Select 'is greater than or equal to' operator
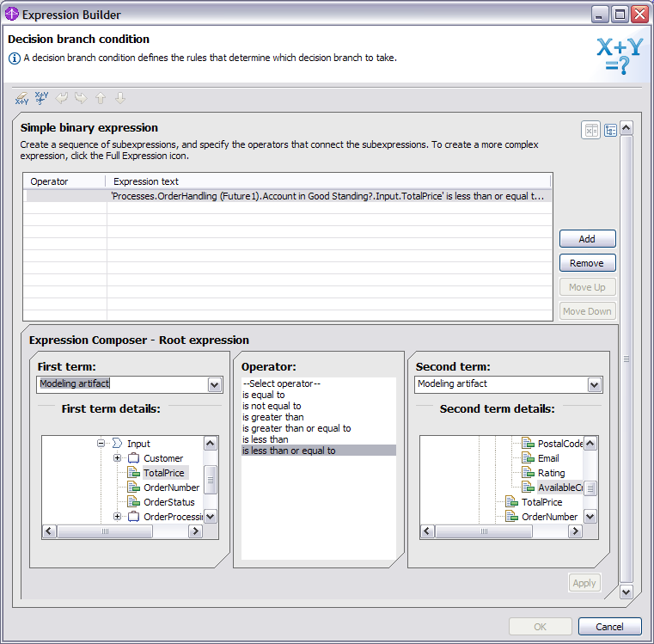Image resolution: width=654 pixels, height=644 pixels. coord(296,428)
